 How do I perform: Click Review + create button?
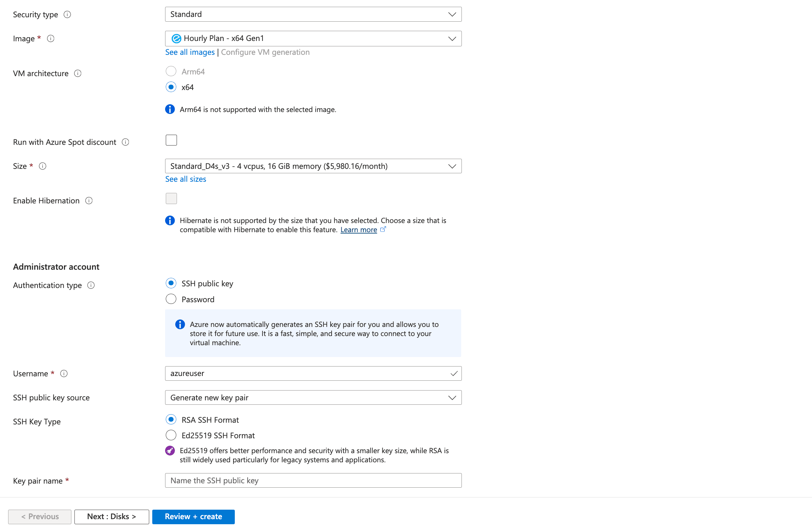193,517
